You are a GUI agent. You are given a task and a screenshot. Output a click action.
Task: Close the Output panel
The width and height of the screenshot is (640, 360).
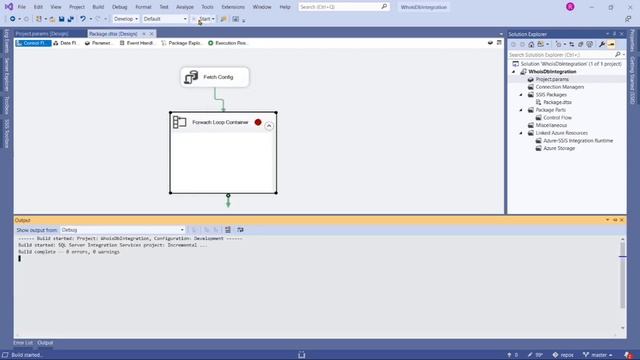622,220
